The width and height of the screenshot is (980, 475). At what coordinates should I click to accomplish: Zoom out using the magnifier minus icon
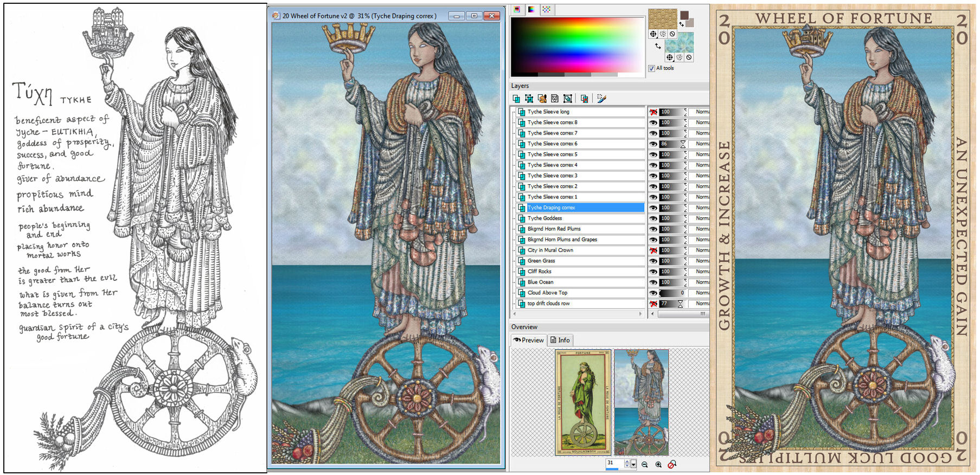point(644,465)
